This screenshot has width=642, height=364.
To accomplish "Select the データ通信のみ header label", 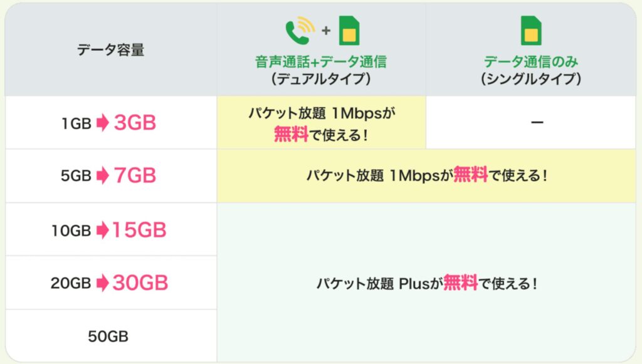I will coord(530,61).
